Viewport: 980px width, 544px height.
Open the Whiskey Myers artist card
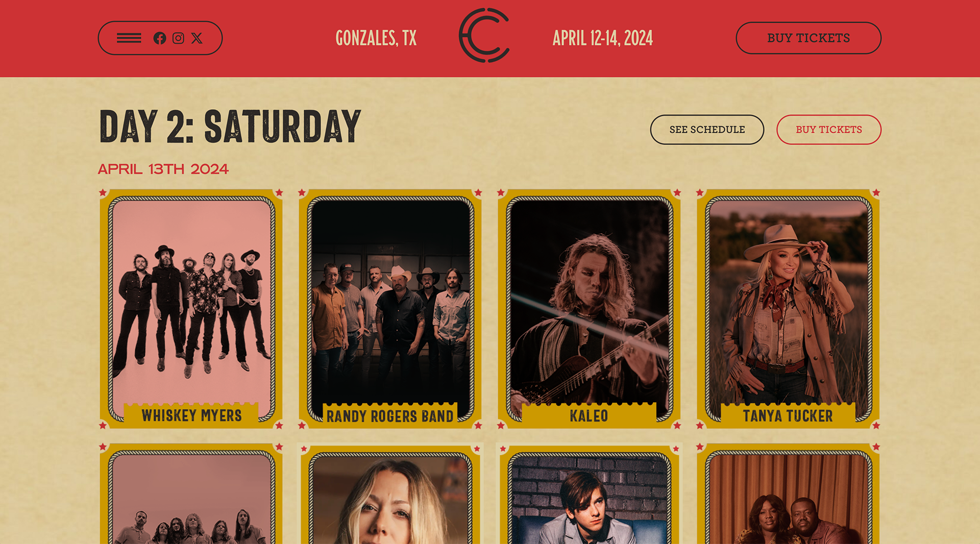[191, 309]
